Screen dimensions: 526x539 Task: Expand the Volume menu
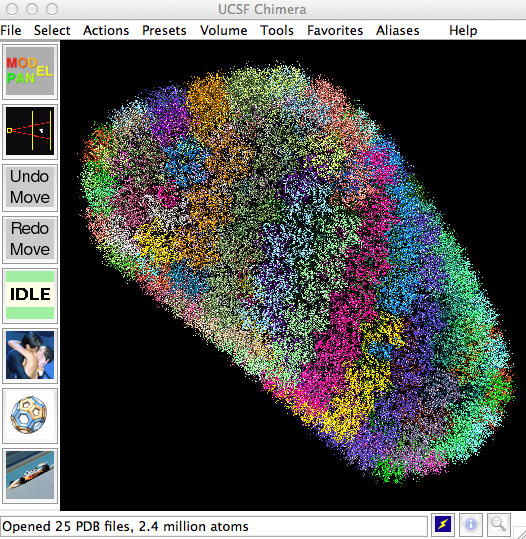coord(223,30)
